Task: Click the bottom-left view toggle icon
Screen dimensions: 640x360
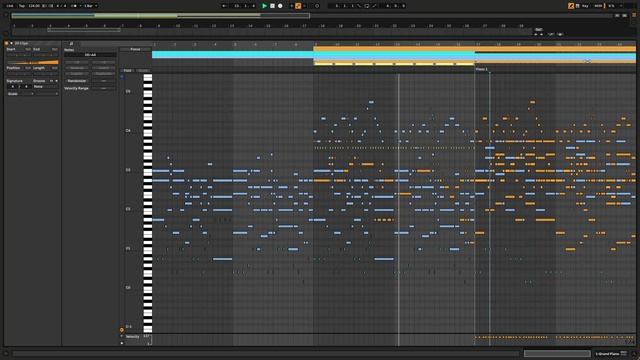Action: [x=6, y=354]
